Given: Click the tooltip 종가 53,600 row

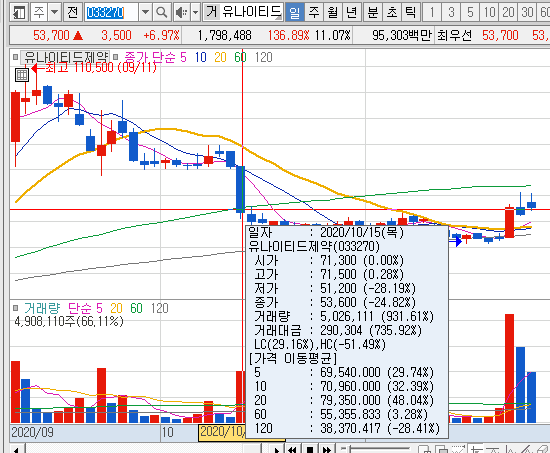Looking at the screenshot, I should tap(335, 302).
